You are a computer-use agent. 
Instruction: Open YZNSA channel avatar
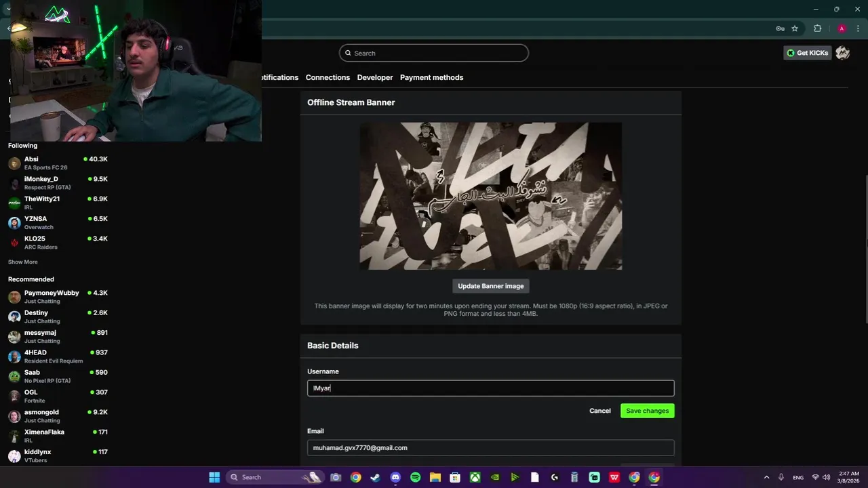pos(14,223)
